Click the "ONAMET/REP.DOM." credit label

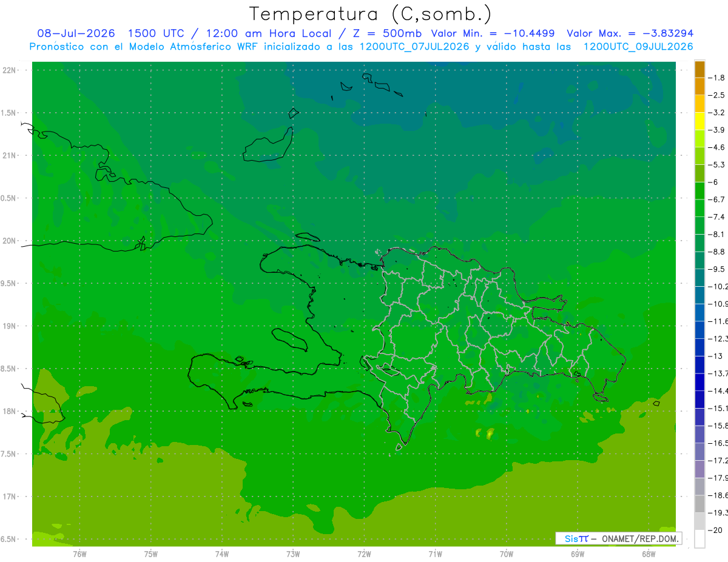point(640,538)
